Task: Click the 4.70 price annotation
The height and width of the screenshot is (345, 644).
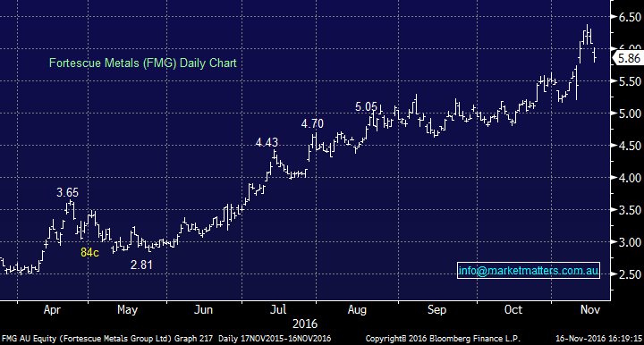Action: pos(312,123)
